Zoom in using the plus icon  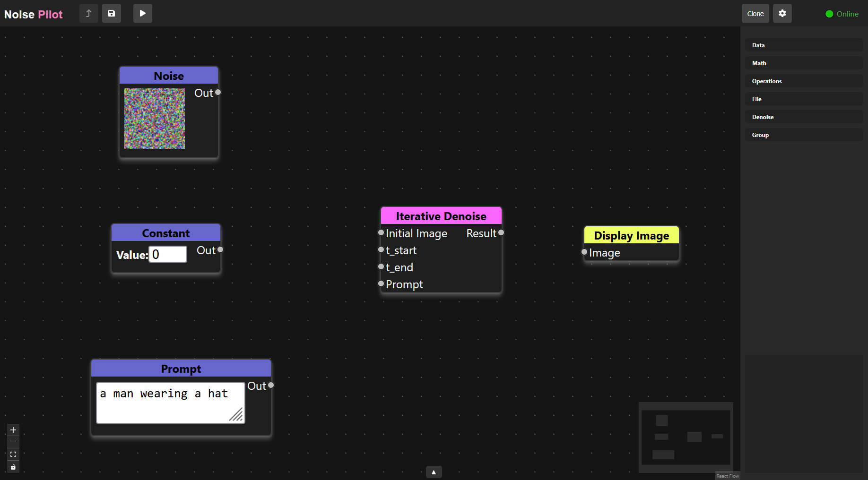point(13,430)
